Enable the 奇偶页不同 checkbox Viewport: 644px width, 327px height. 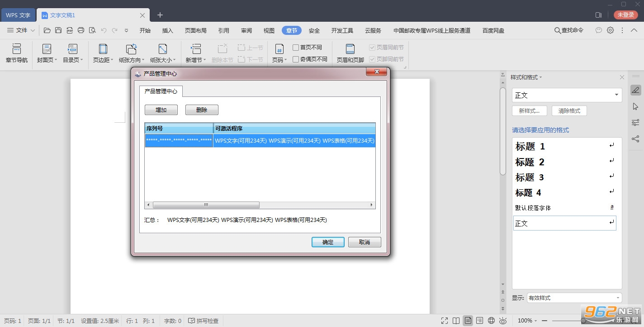coord(296,59)
